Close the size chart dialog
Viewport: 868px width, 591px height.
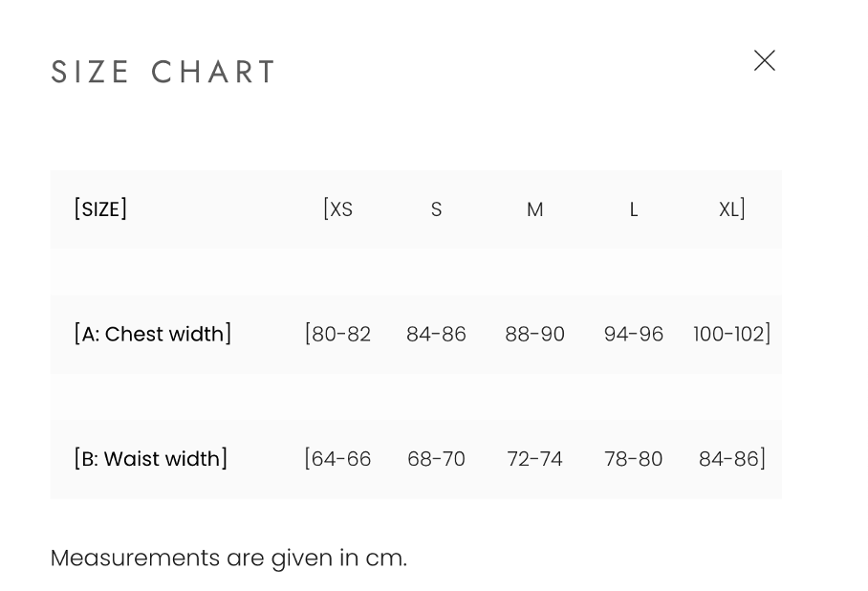765,60
